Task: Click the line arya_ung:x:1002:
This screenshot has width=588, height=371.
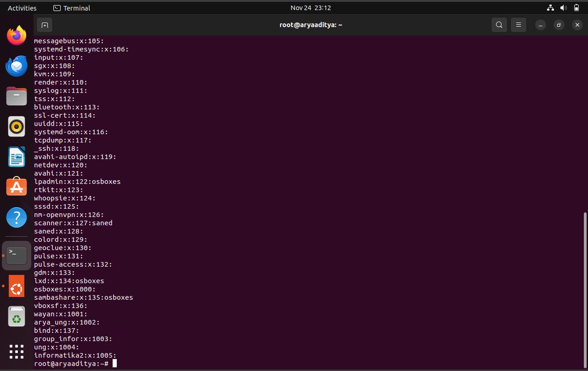Action: 67,322
